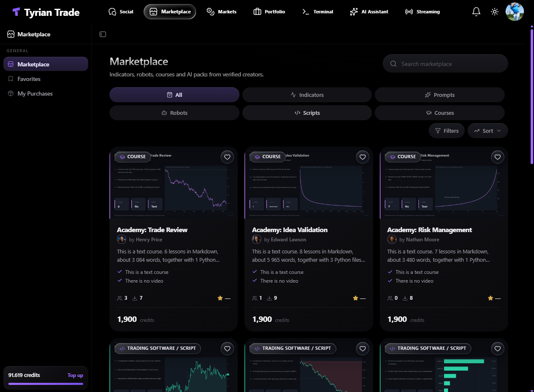Filter by Scripts category
Viewport: 534px width, 392px height.
[x=307, y=113]
